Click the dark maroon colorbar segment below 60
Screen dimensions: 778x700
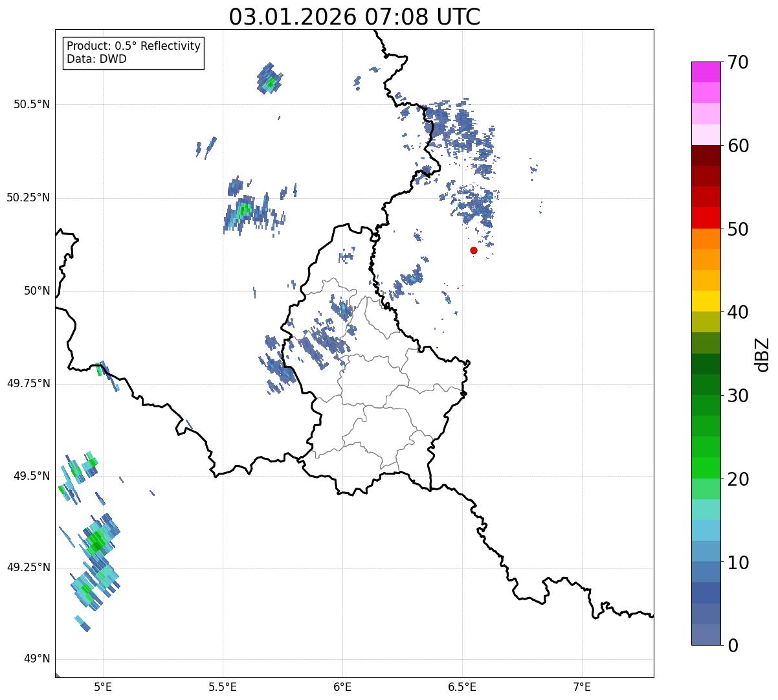coord(707,155)
